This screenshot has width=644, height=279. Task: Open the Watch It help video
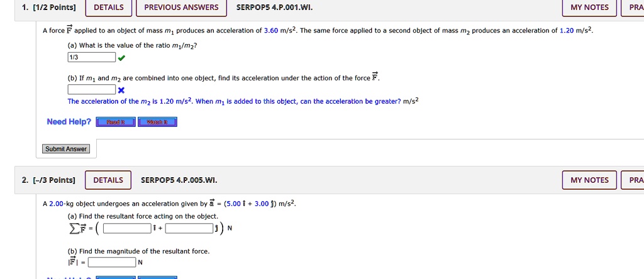157,122
